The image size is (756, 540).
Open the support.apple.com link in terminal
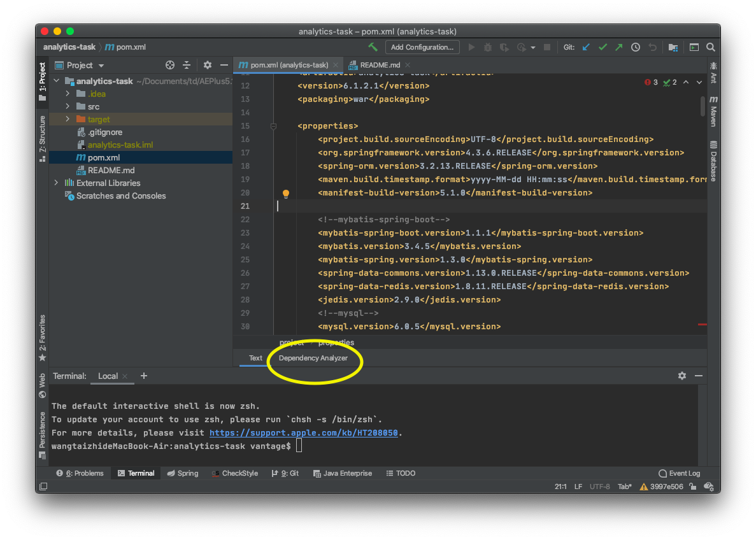(304, 433)
